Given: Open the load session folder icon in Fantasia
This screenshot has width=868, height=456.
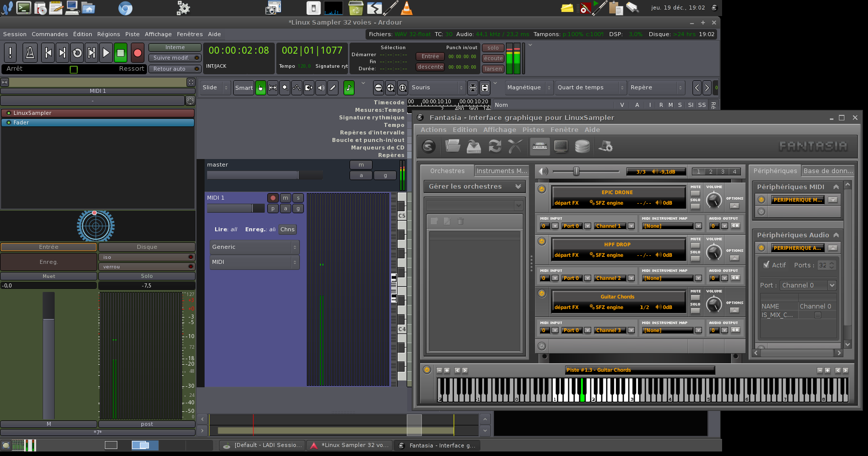Looking at the screenshot, I should [x=452, y=146].
